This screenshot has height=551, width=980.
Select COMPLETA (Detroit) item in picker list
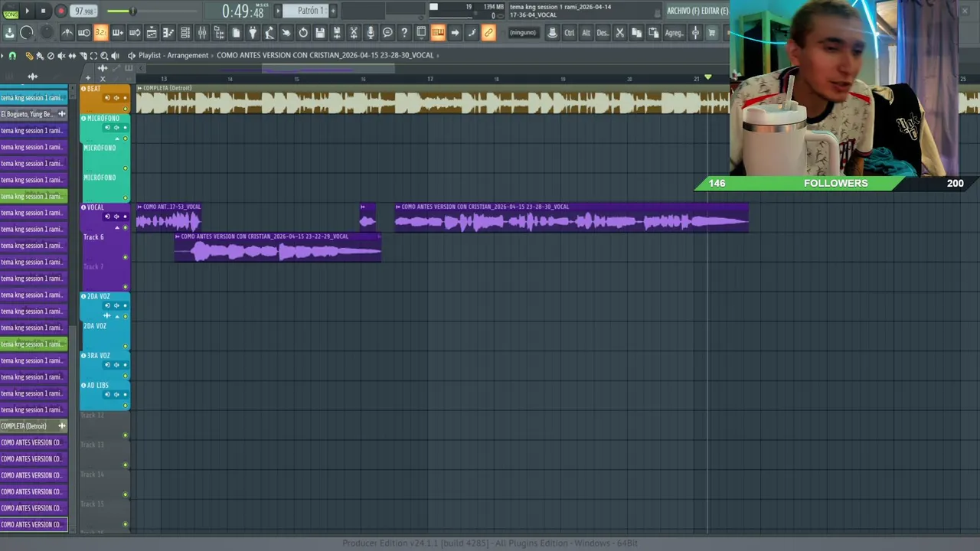34,426
